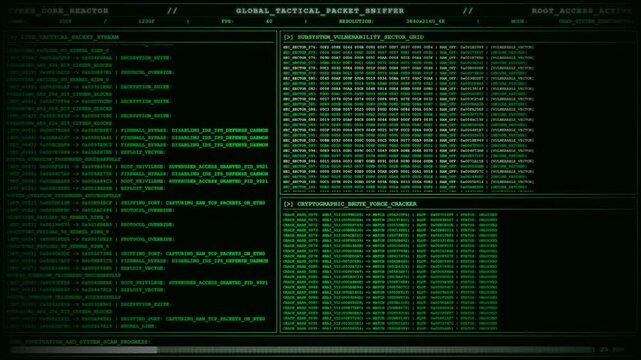Select the CRYPTOGRAPHIC_BRUTE_FORCE_CRACKER panel title

[357, 204]
